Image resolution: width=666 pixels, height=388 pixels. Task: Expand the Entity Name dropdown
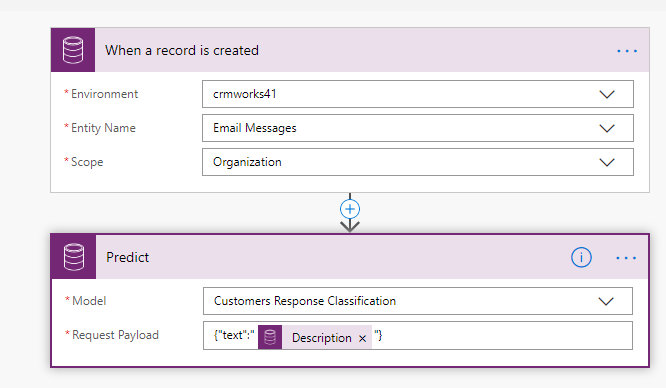[x=607, y=128]
